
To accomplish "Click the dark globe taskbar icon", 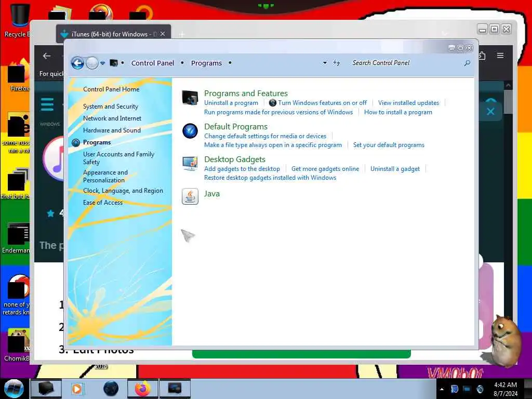I will pyautogui.click(x=111, y=389).
